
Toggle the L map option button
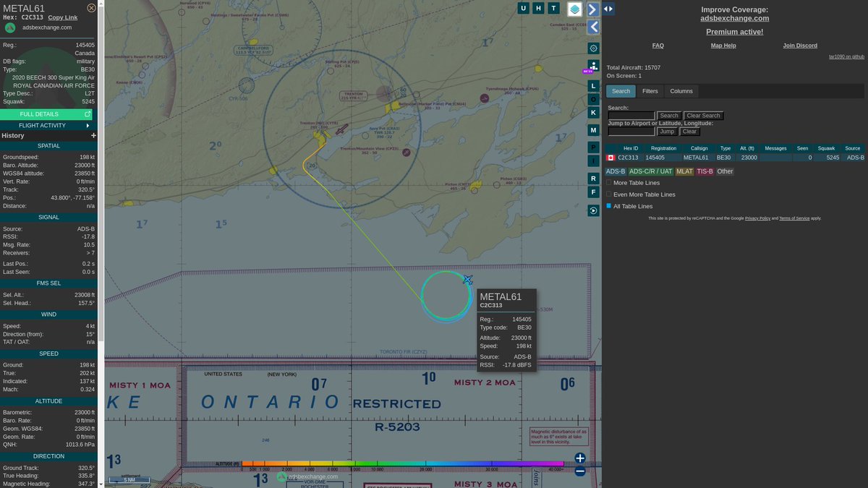pos(593,85)
